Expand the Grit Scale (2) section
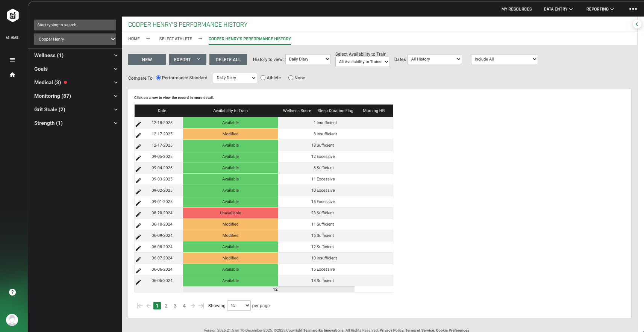The image size is (644, 332). (76, 109)
